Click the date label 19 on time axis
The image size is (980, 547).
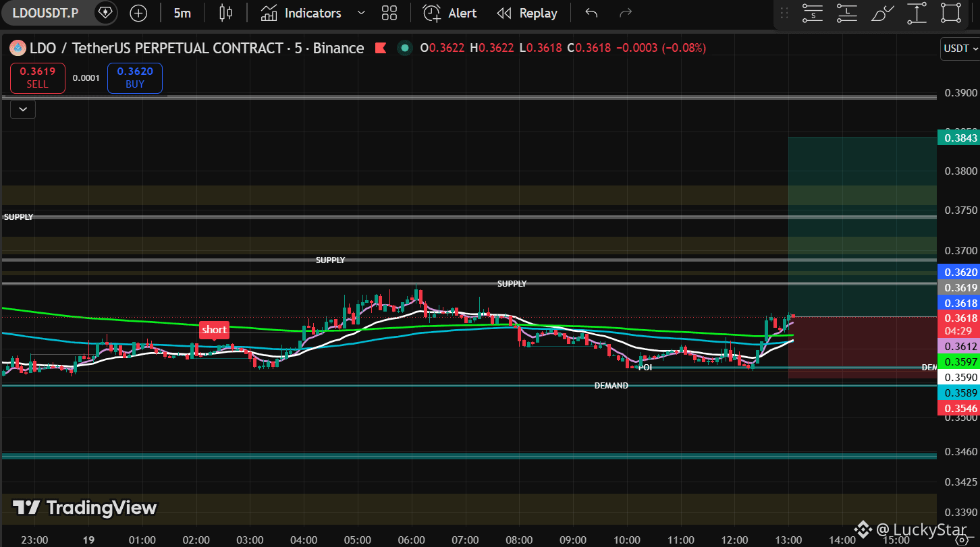coord(88,540)
